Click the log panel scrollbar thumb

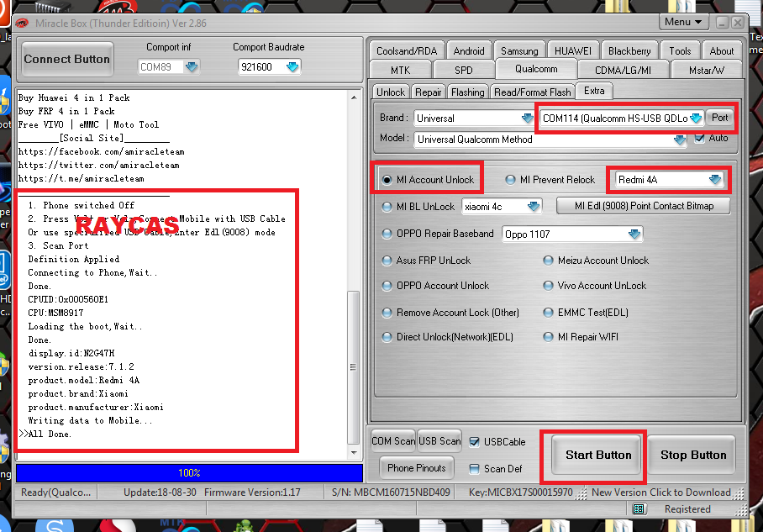(x=354, y=367)
